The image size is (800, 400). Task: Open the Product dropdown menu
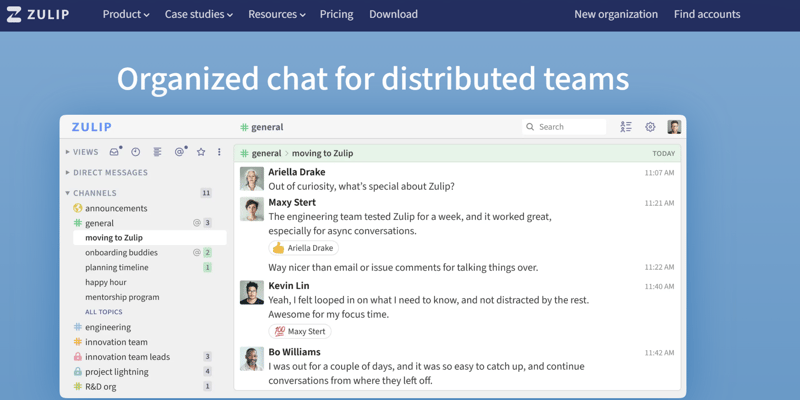(x=126, y=14)
